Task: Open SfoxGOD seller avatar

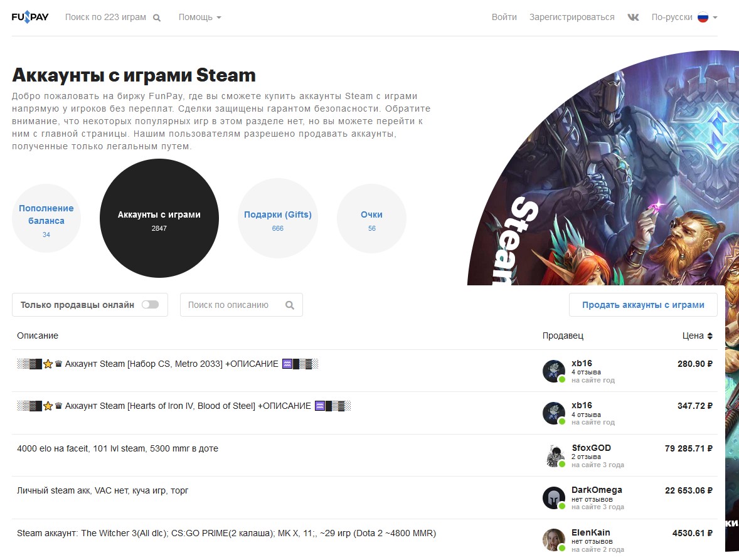Action: 555,456
